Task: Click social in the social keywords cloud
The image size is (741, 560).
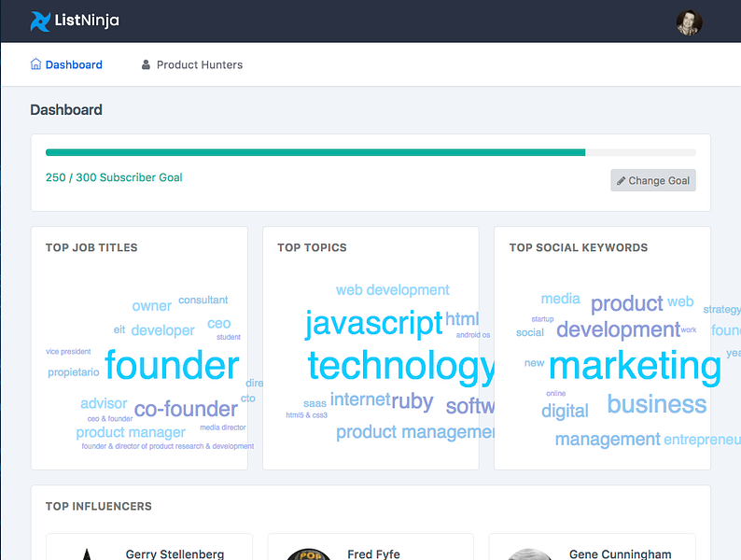Action: point(530,332)
